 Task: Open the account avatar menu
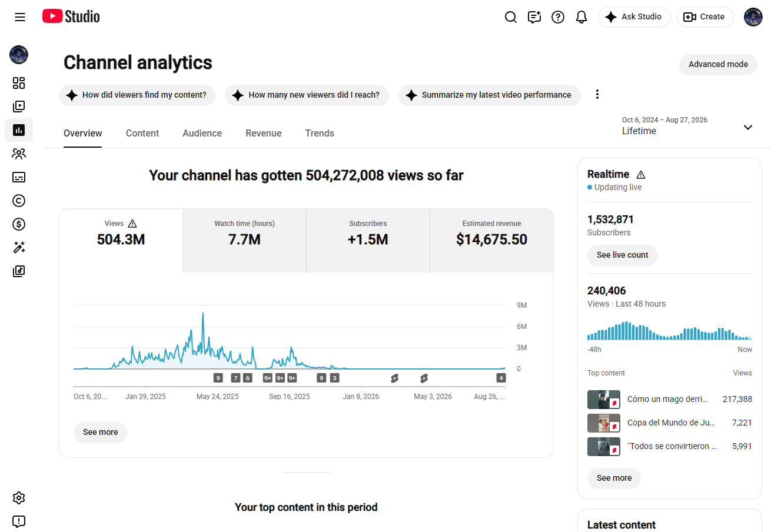coord(753,17)
